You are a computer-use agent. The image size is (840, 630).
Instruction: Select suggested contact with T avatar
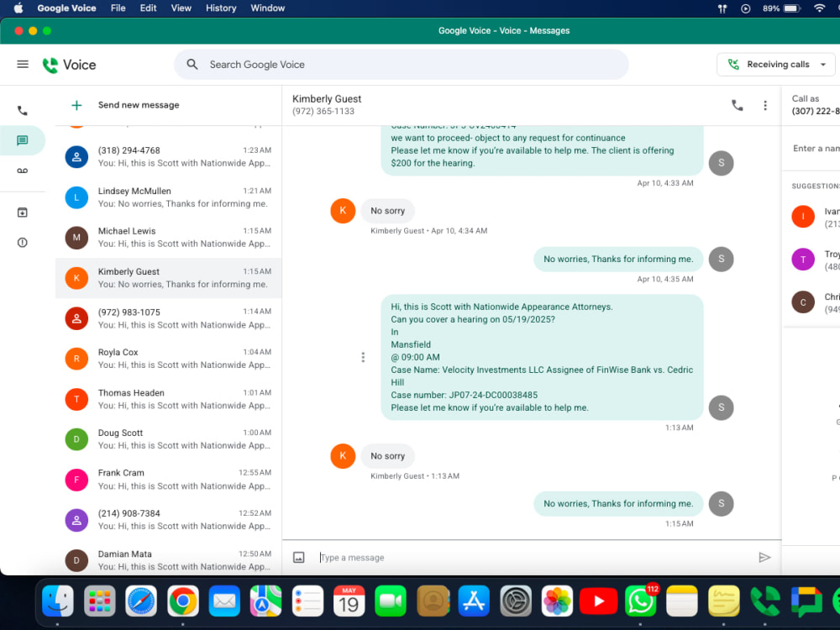tap(803, 260)
